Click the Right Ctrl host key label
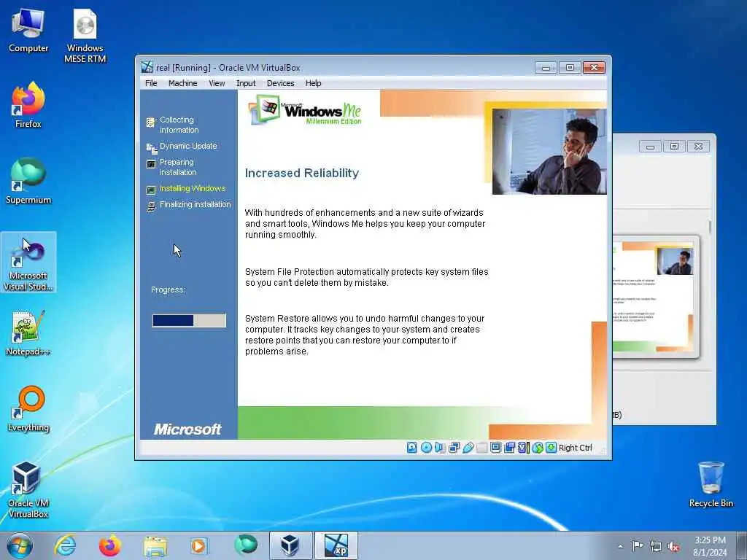 click(x=575, y=448)
